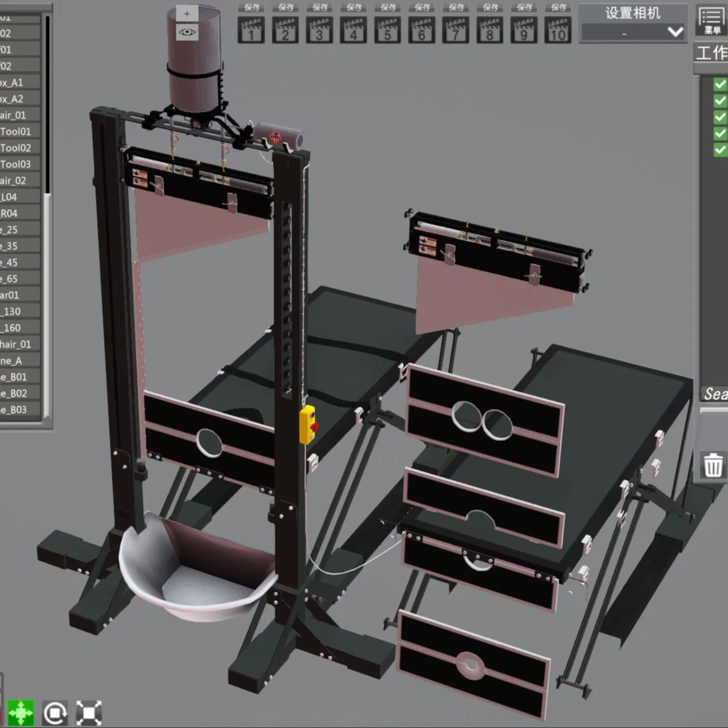Uncheck the fifth green checkbox from top
728x728 pixels.
720,150
